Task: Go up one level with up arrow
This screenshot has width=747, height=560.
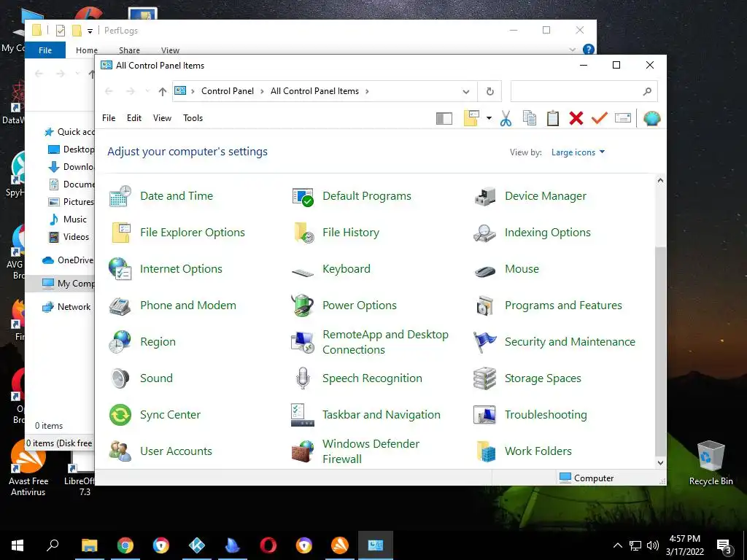Action: (163, 91)
